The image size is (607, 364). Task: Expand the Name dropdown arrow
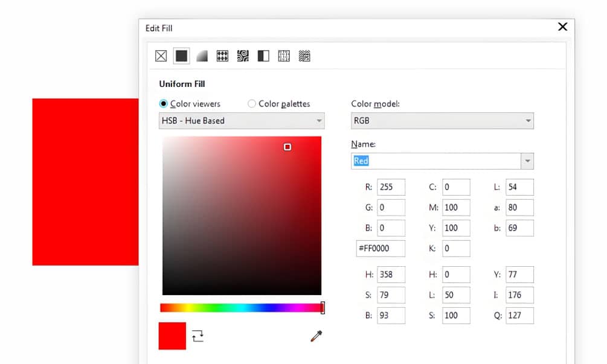pos(527,161)
